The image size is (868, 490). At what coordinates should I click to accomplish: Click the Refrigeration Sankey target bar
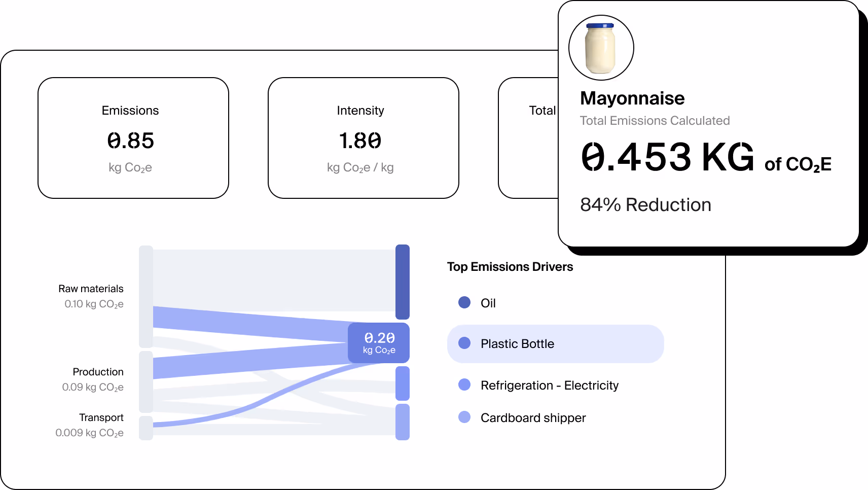(402, 383)
